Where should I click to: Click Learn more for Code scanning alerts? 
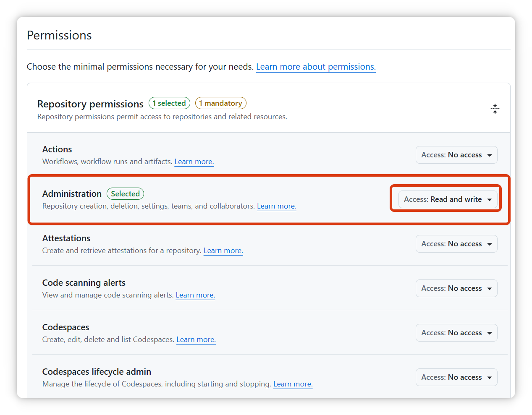coord(195,295)
